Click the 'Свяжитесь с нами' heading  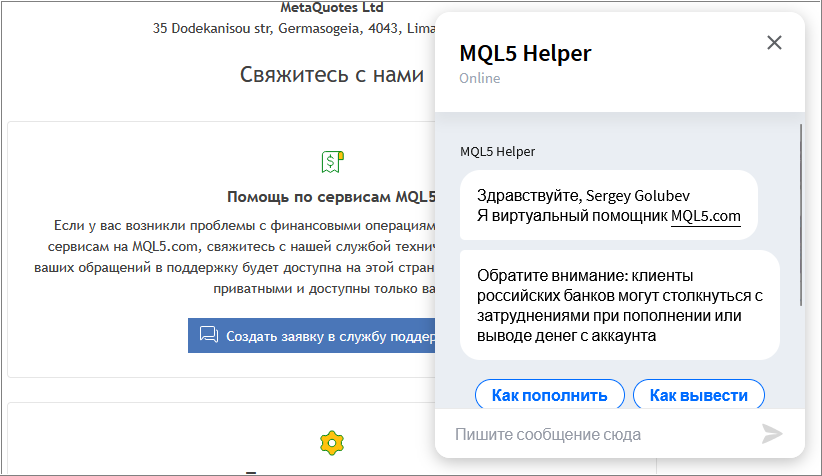pos(332,74)
